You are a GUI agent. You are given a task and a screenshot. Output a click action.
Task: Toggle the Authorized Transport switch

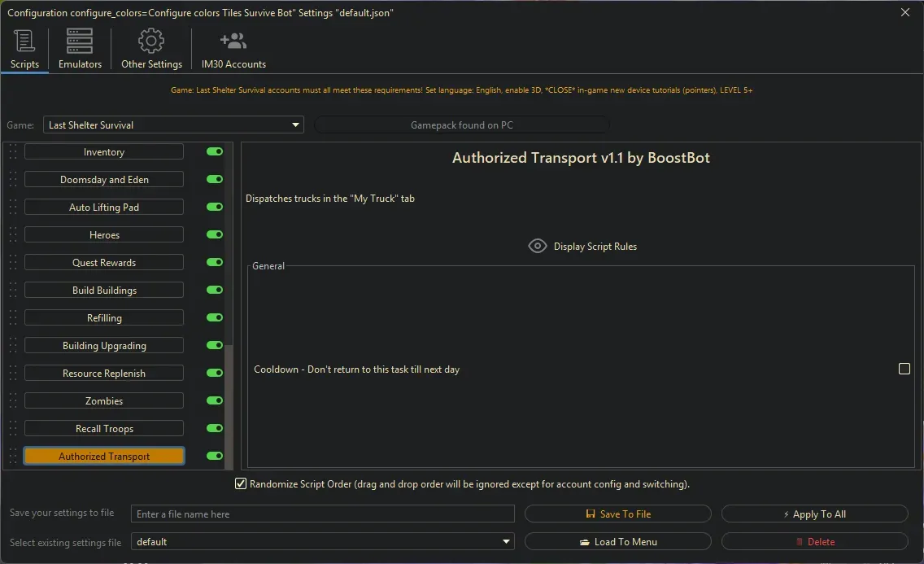click(x=215, y=456)
